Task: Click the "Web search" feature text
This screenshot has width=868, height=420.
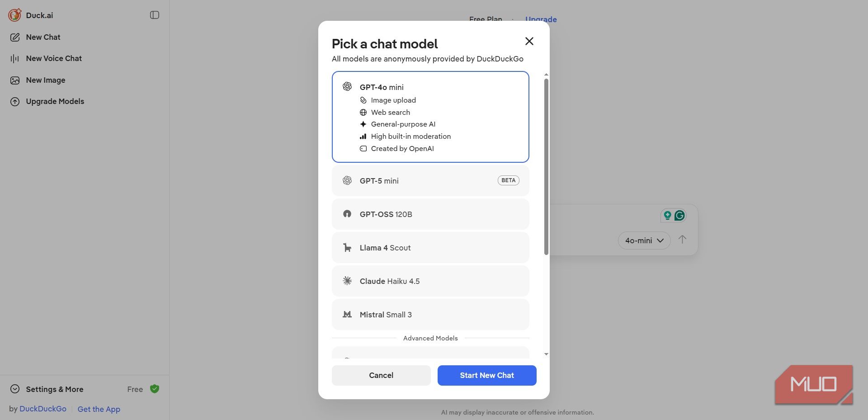Action: pyautogui.click(x=391, y=112)
